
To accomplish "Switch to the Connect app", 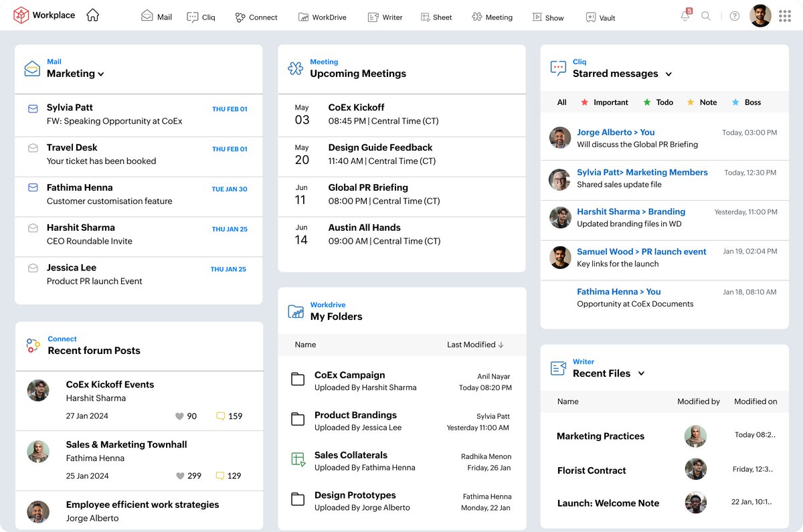I will tap(256, 17).
